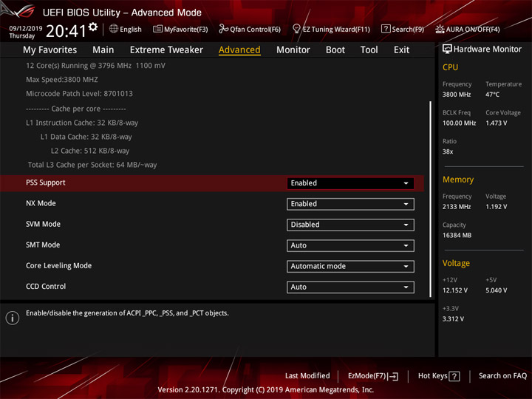This screenshot has height=399, width=532.
Task: Open MyFavorite(F3) menu
Action: pyautogui.click(x=180, y=29)
